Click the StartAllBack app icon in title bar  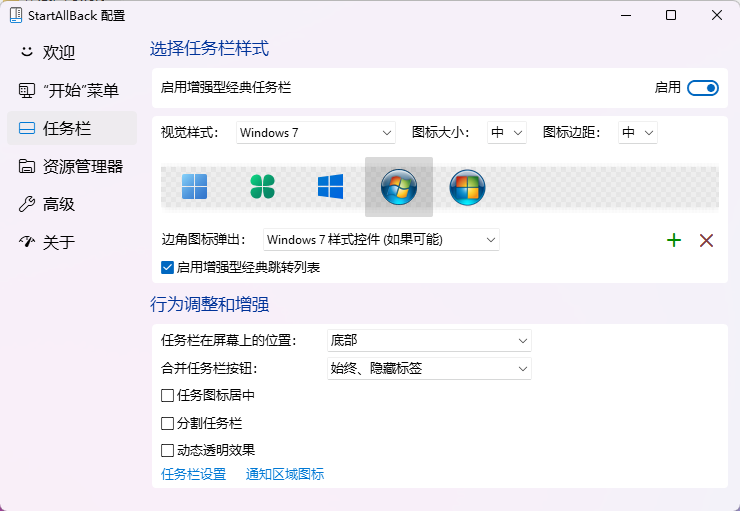pyautogui.click(x=16, y=15)
